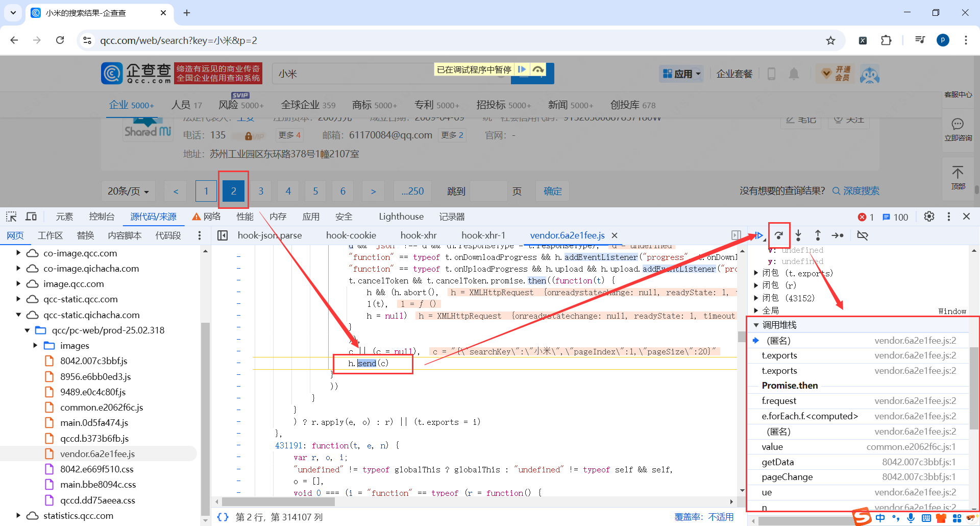Image resolution: width=980 pixels, height=526 pixels.
Task: Click the single step debugger button
Action: click(x=838, y=235)
